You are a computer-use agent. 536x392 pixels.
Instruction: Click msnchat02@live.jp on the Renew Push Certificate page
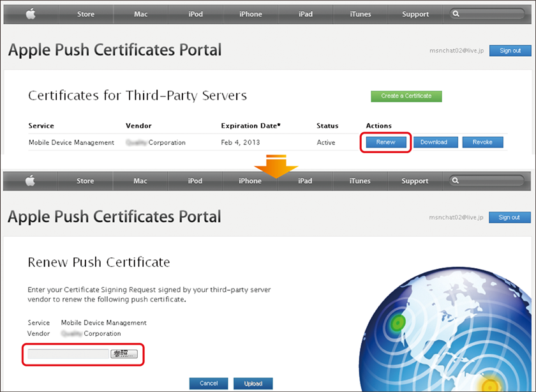[x=456, y=217]
